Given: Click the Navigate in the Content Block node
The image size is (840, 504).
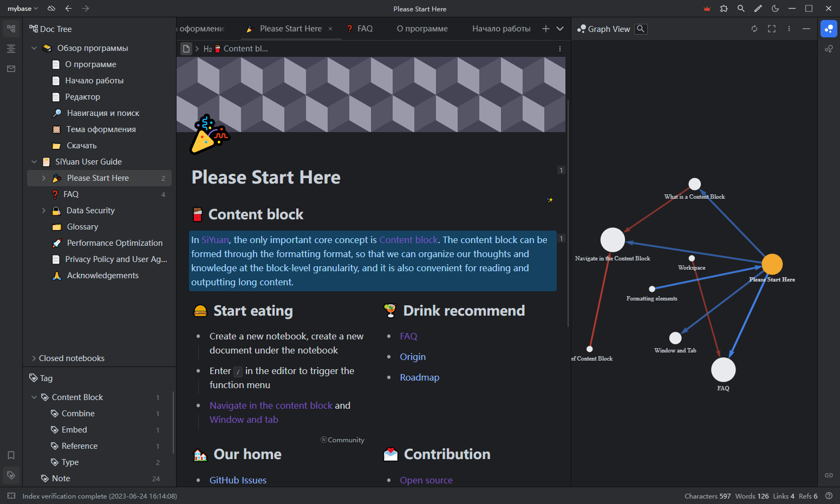Looking at the screenshot, I should (x=613, y=240).
